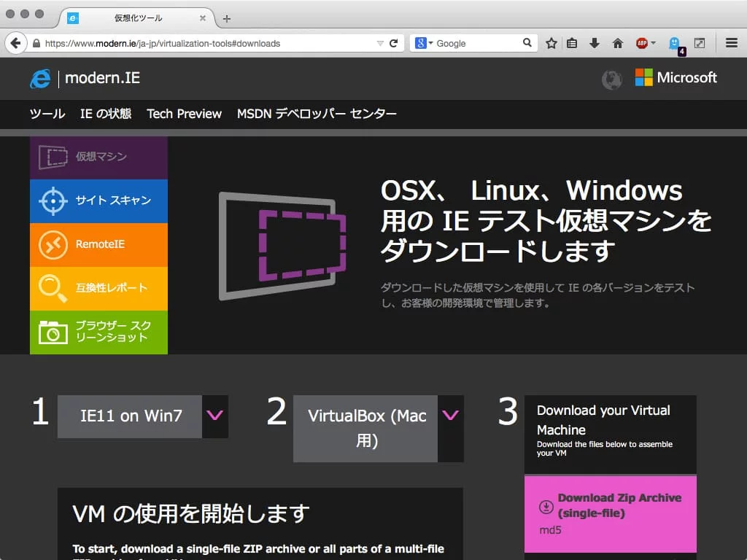Select the ブラウザー スクリーンショット green tile
This screenshot has height=560, width=747.
(x=98, y=332)
